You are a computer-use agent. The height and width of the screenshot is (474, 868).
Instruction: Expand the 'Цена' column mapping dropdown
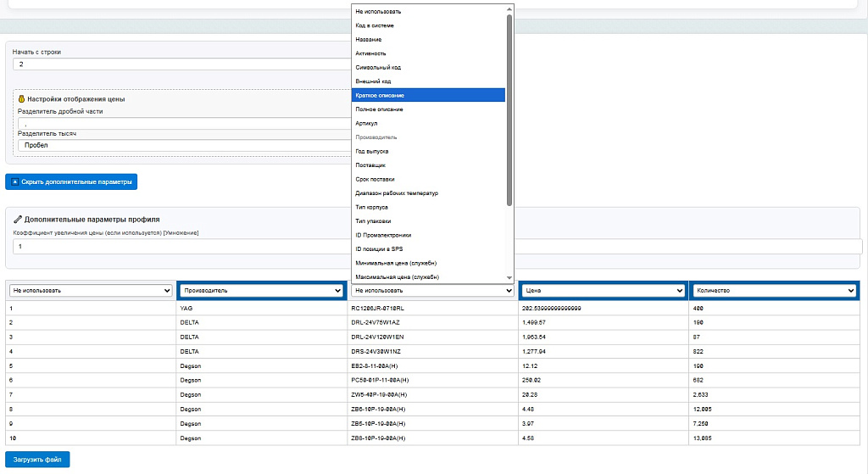tap(603, 291)
